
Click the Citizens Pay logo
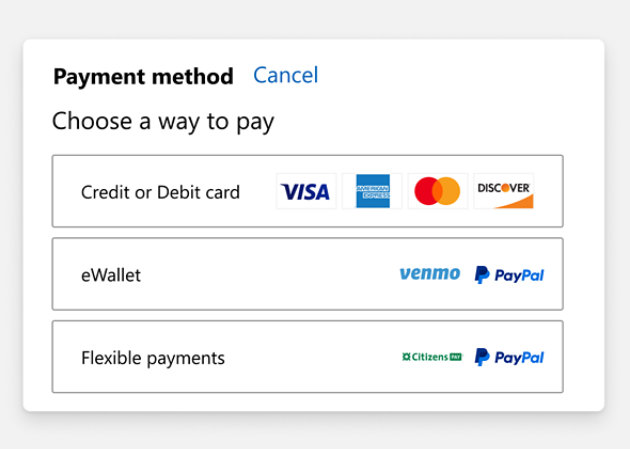(x=431, y=357)
